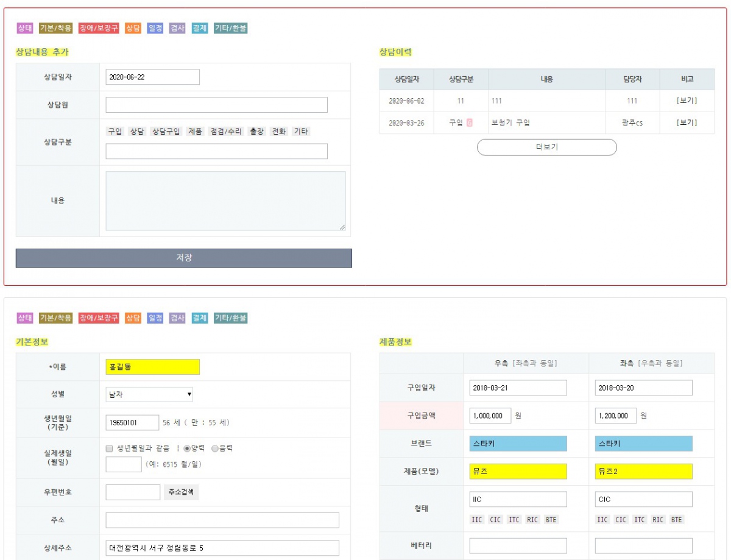The image size is (731, 560).
Task: Pick the BTE shape chip under 우측 형태
Action: [551, 520]
